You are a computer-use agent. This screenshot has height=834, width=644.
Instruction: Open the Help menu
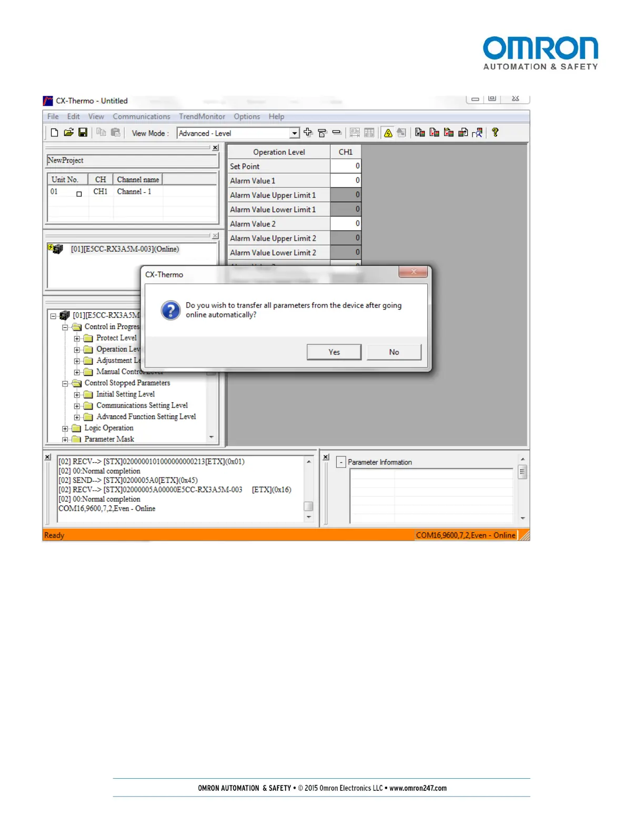pyautogui.click(x=276, y=116)
